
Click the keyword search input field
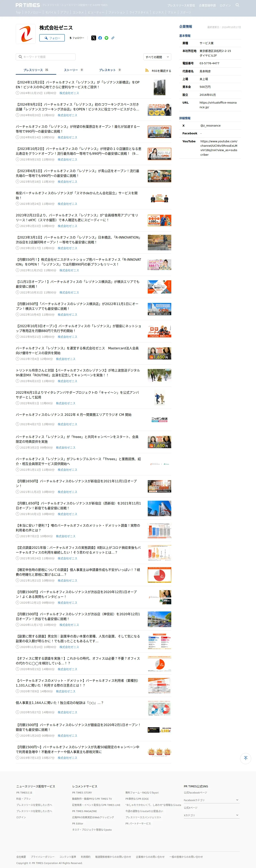[45, 57]
